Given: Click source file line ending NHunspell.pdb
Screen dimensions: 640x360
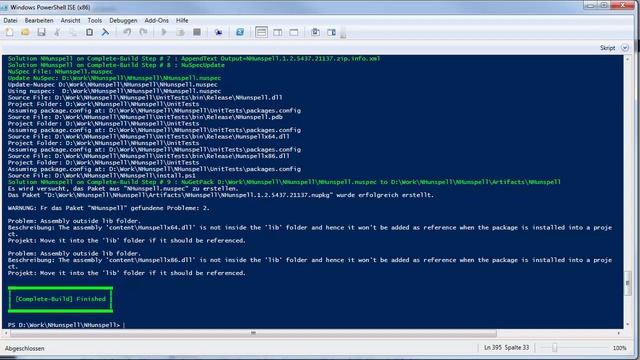Looking at the screenshot, I should pos(145,117).
